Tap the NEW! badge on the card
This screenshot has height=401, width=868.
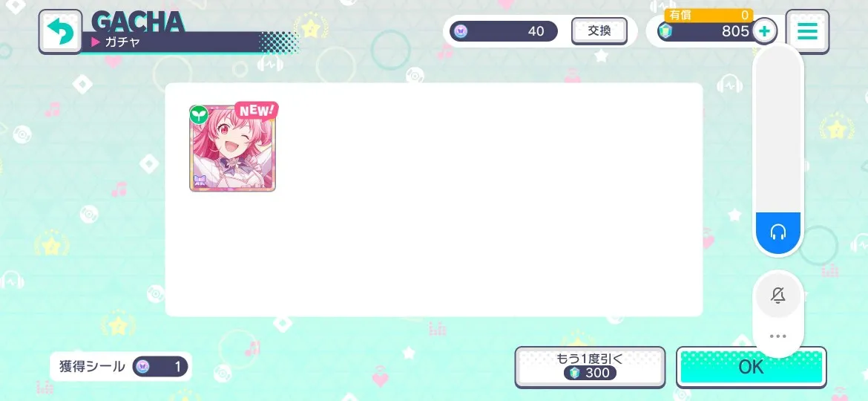[256, 110]
